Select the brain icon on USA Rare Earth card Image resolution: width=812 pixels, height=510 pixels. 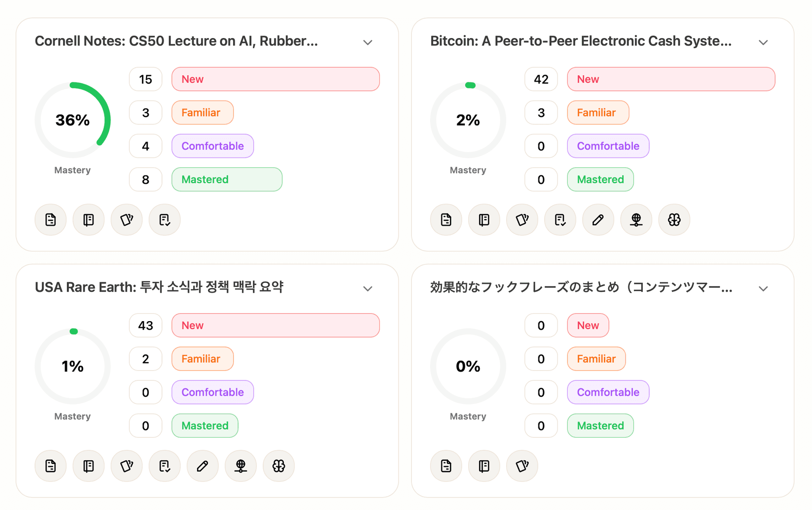[279, 466]
